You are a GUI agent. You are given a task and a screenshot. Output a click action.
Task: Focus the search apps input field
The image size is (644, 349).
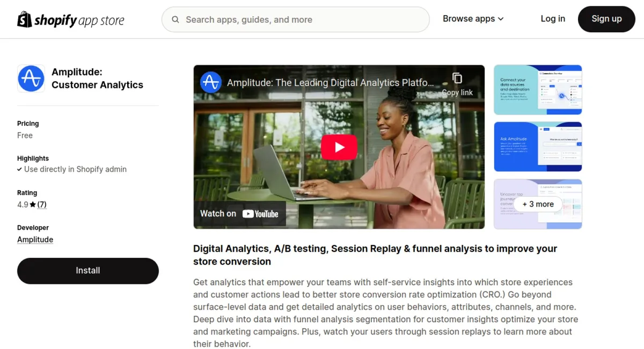coord(296,20)
